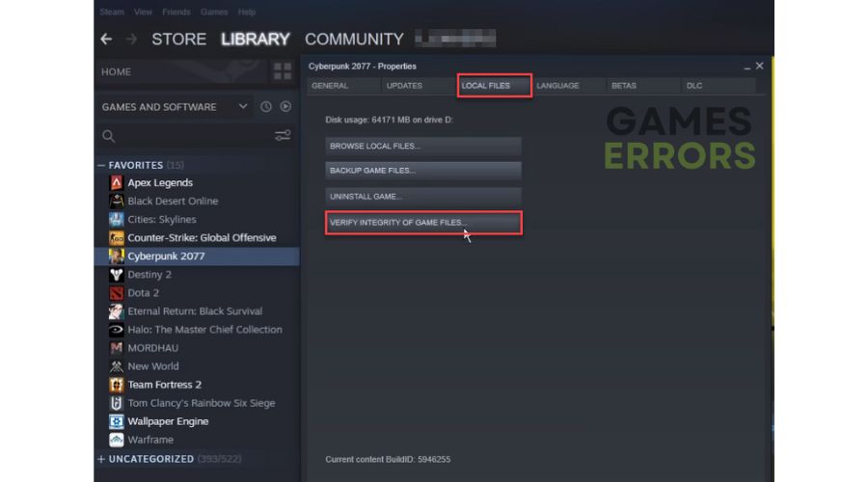Select Eternal Return: Black Survival entry
868x482 pixels.
tap(195, 311)
